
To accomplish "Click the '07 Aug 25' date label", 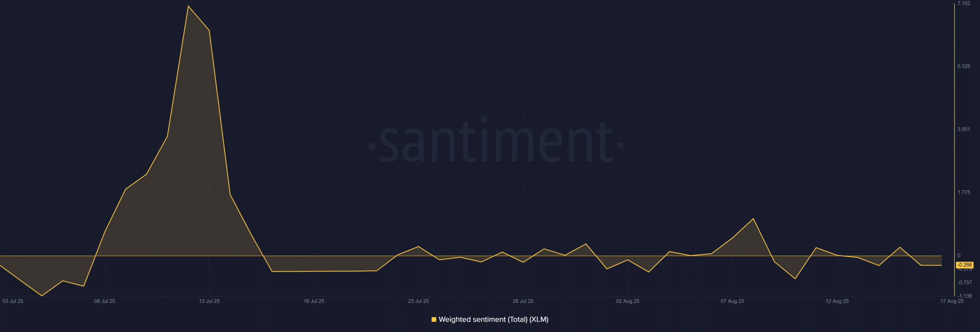I will tap(732, 301).
